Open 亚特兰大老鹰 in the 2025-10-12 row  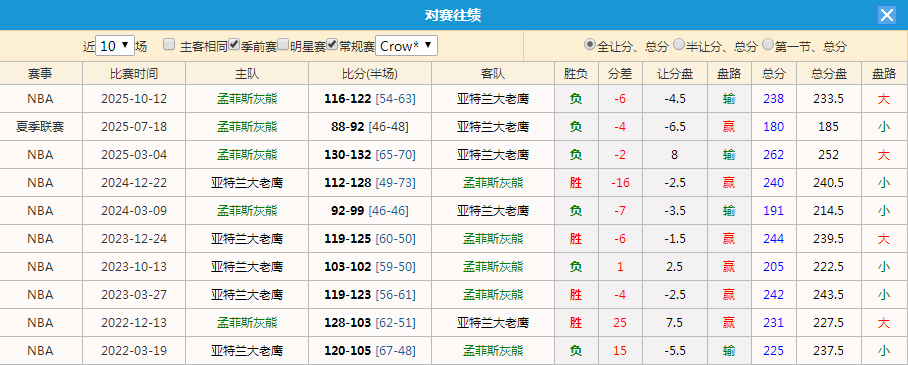[x=493, y=99]
